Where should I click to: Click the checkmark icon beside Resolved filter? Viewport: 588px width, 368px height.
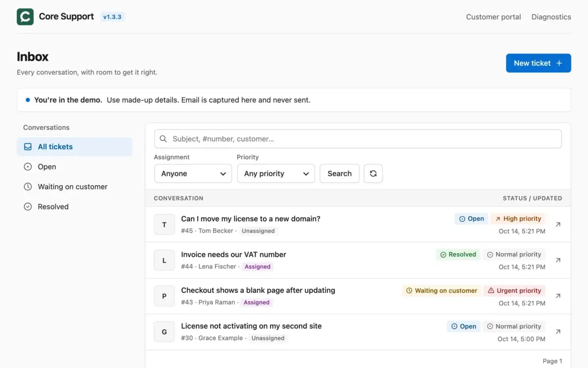28,207
